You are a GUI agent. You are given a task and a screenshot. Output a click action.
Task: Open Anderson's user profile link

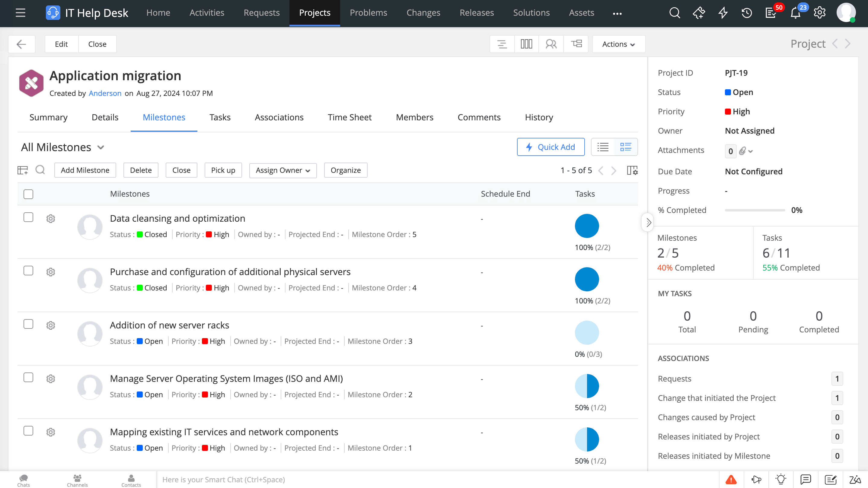click(x=105, y=93)
